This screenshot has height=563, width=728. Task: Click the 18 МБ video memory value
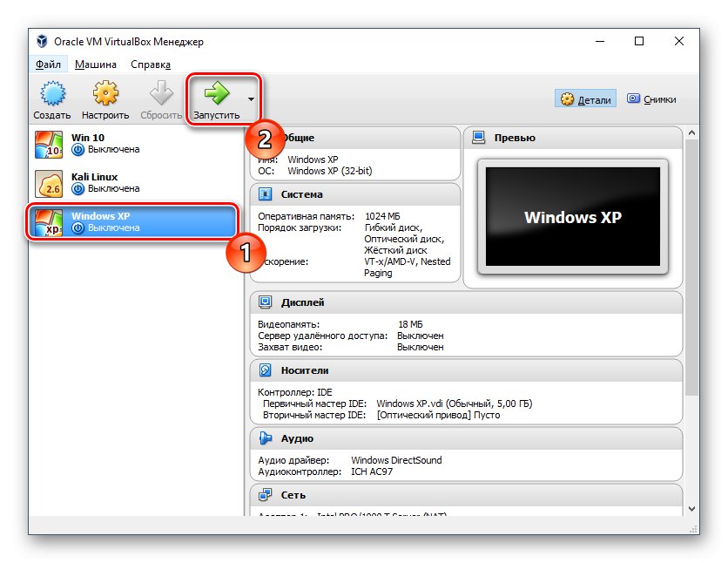point(410,324)
